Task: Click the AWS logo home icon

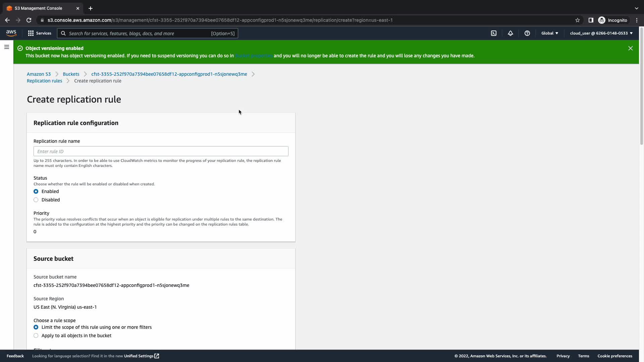Action: click(x=11, y=33)
